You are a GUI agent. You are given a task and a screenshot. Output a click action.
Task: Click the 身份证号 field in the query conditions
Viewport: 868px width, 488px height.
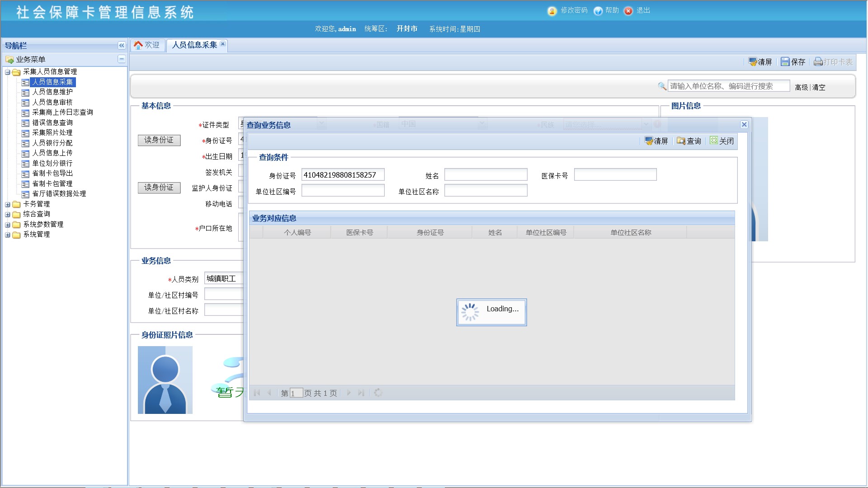click(343, 175)
